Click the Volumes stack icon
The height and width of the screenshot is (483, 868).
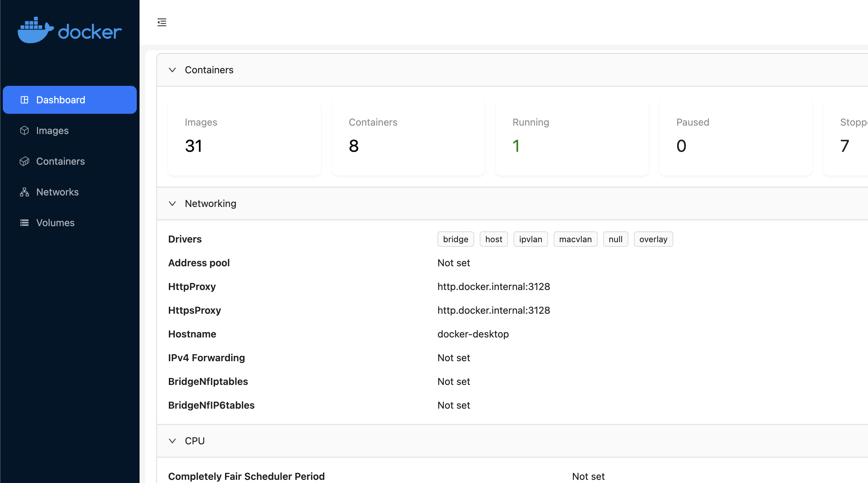point(24,223)
